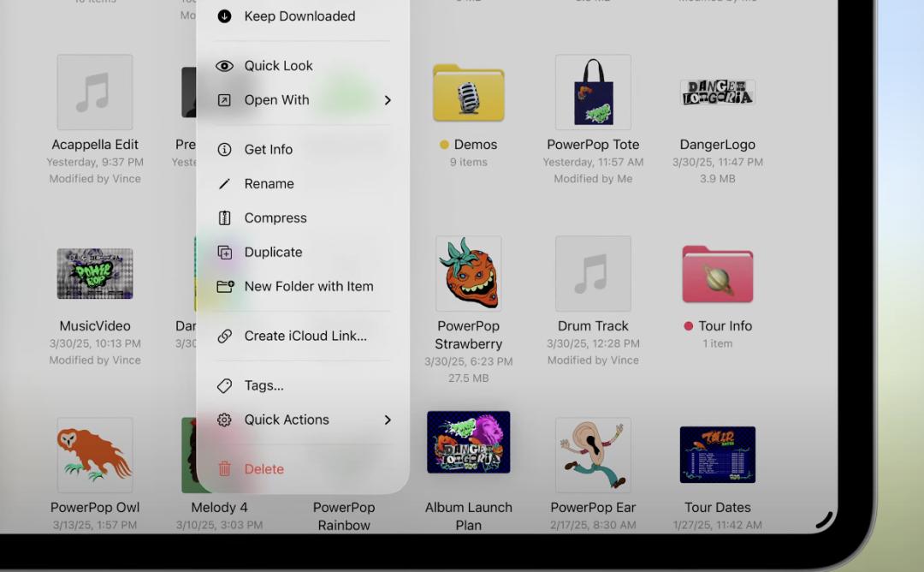Click the Keep Downloaded arrow icon
924x572 pixels.
[224, 16]
